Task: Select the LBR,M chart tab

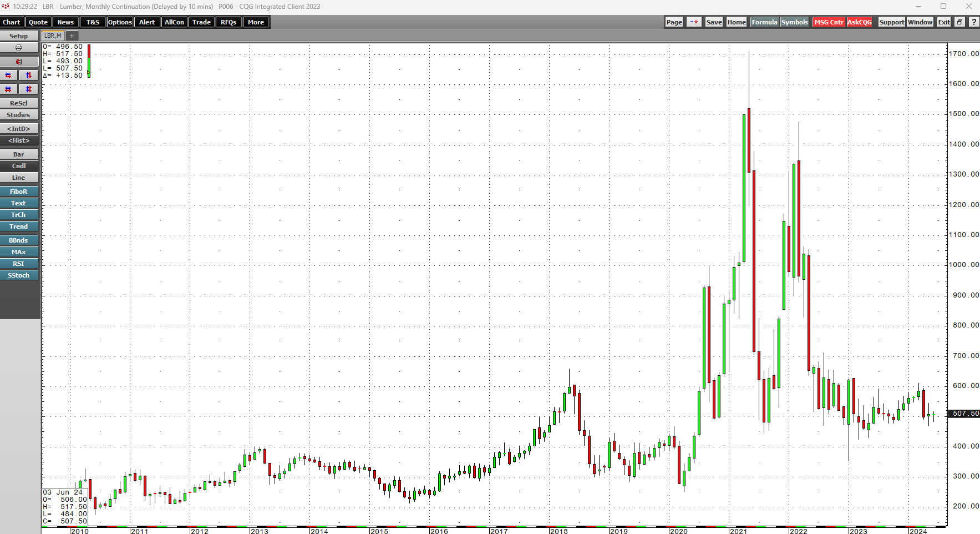Action: [53, 35]
